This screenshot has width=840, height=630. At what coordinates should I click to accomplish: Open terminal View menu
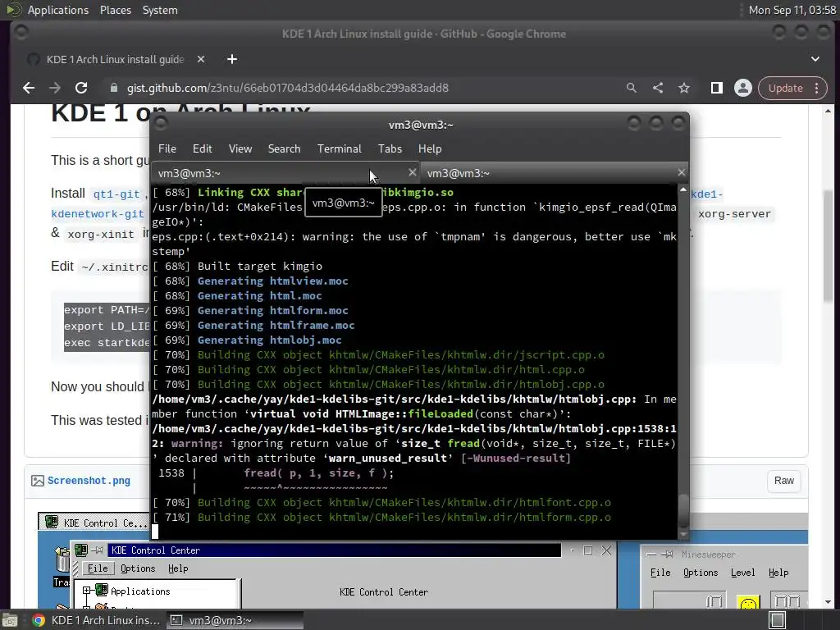coord(240,149)
